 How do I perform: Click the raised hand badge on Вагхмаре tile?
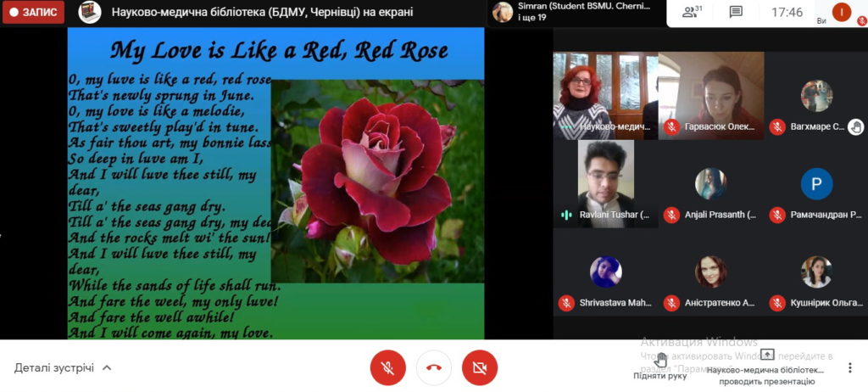pos(856,127)
